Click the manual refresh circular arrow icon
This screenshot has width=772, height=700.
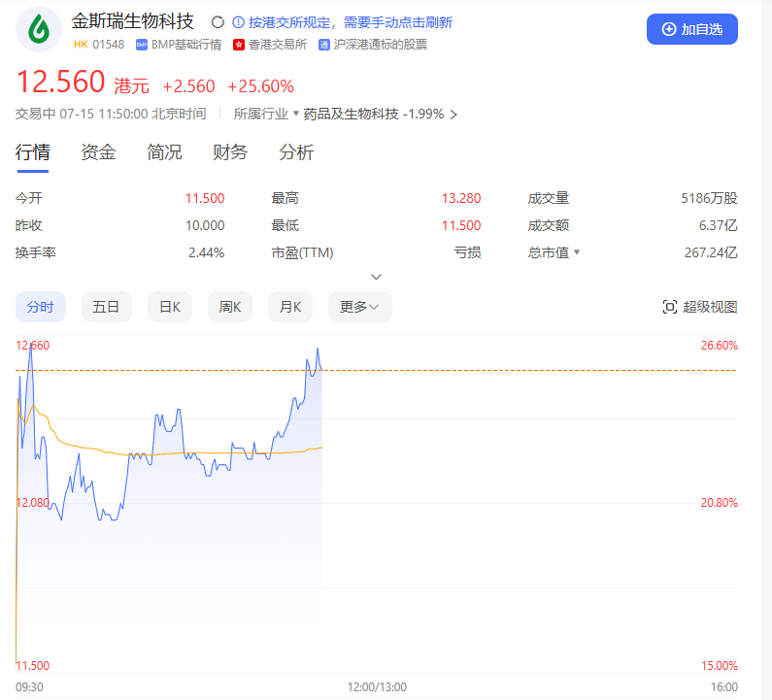218,22
